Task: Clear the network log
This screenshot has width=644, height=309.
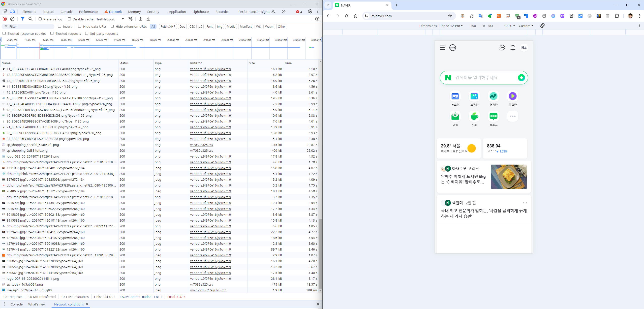Action: click(12, 19)
